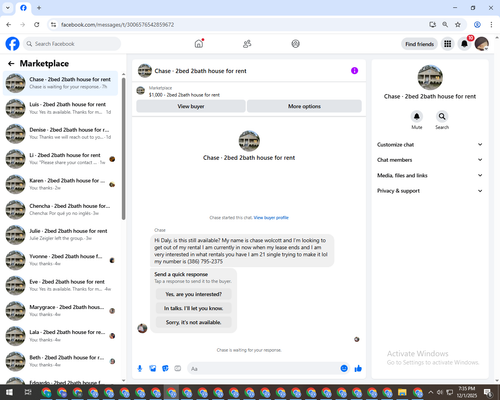Open the Li conversation
The height and width of the screenshot is (400, 500).
60,159
